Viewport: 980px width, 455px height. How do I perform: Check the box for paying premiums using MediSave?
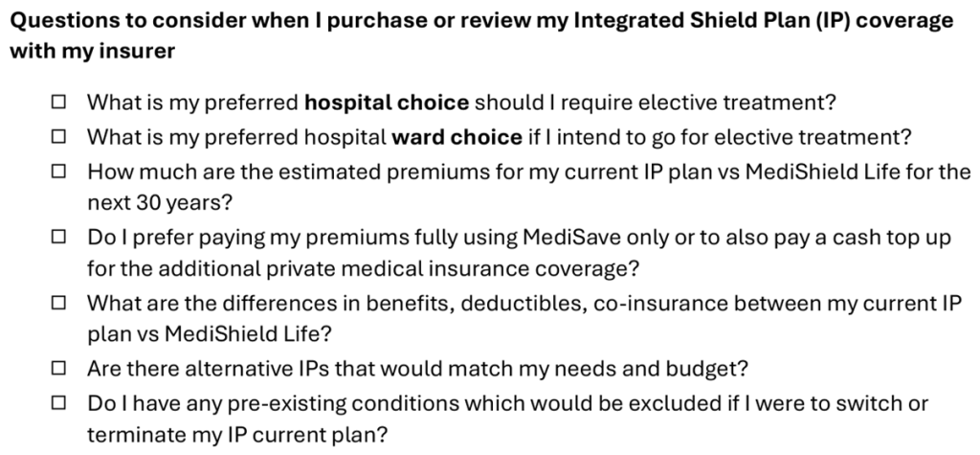click(58, 237)
